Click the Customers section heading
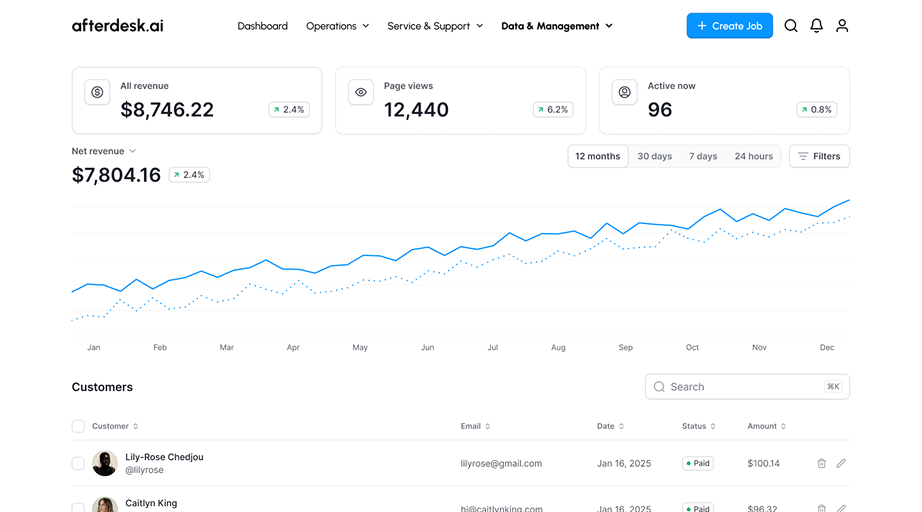The width and height of the screenshot is (922, 512). pos(102,387)
